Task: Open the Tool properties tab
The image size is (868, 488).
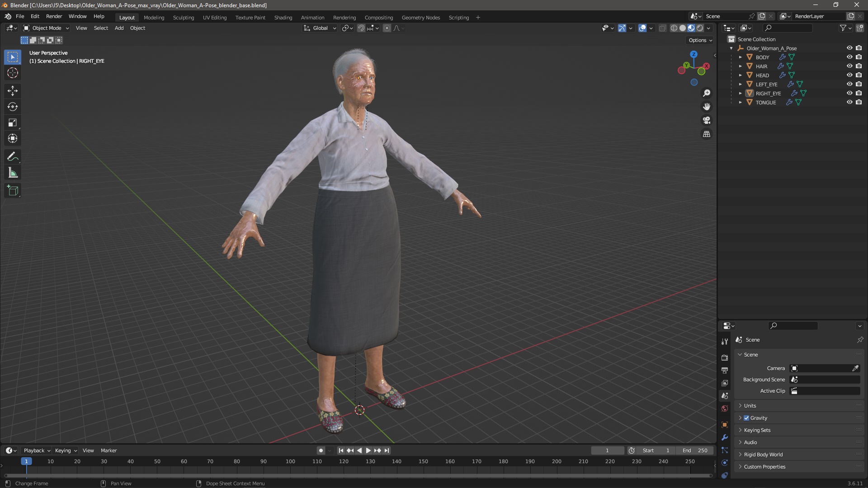Action: point(725,341)
